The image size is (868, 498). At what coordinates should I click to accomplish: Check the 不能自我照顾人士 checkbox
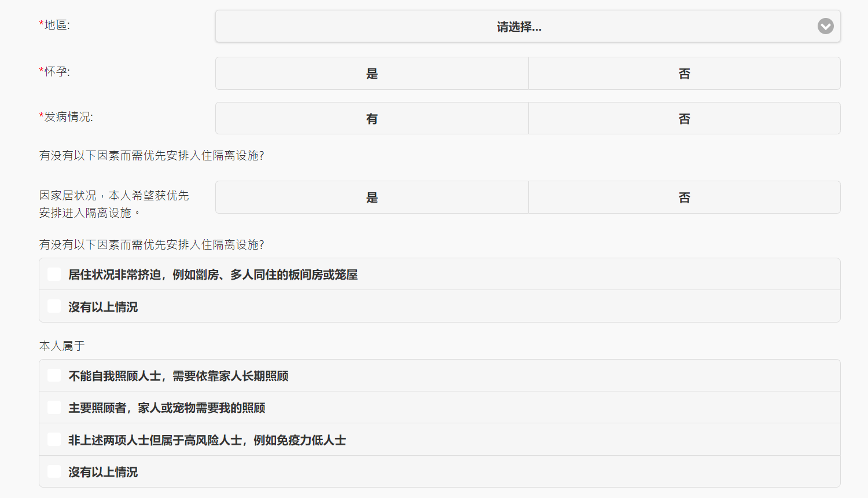tap(54, 376)
